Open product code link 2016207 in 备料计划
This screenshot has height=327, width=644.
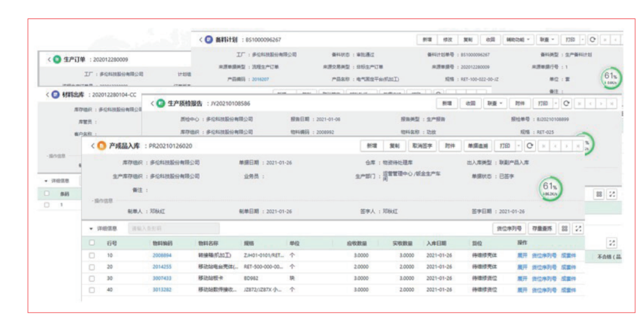261,79
